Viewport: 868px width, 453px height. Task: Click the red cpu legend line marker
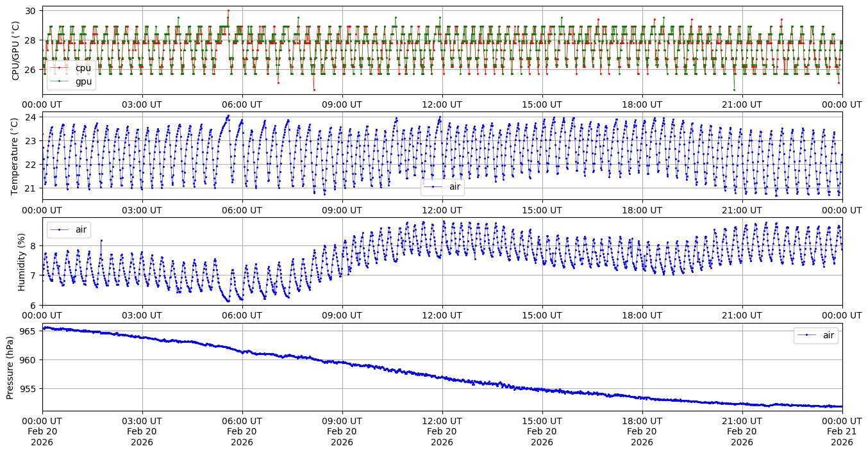pos(60,68)
